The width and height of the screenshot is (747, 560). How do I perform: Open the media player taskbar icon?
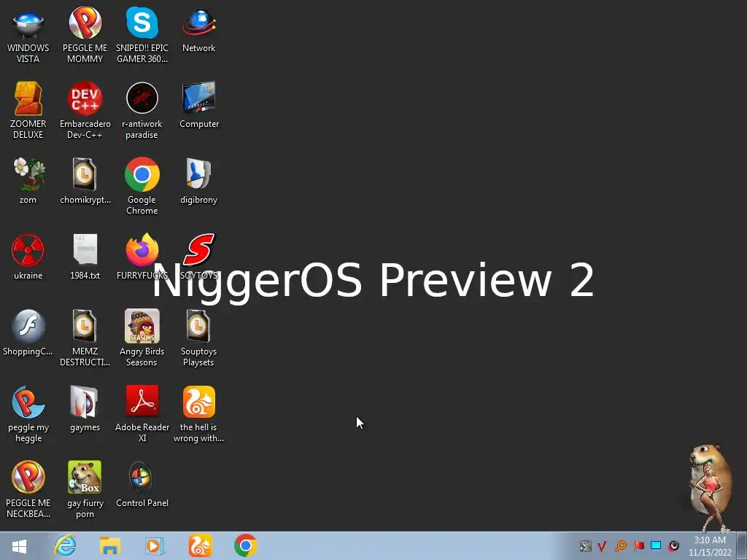pos(153,545)
